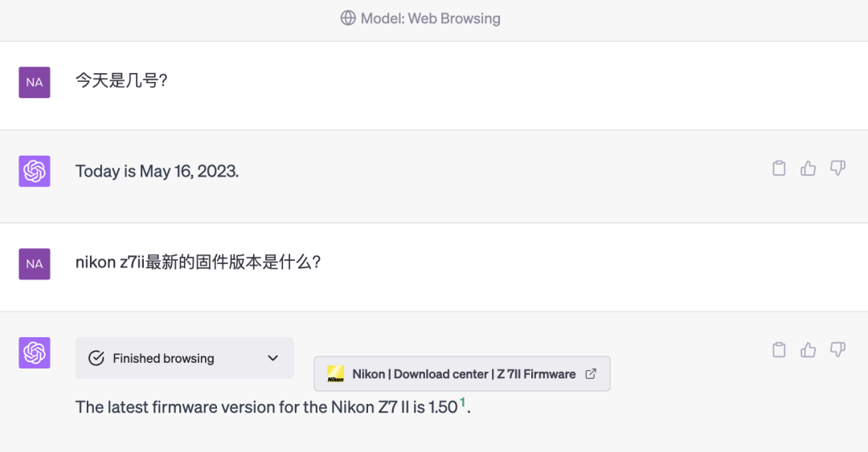Click the "Model: Web Browsing" header text

pos(430,18)
